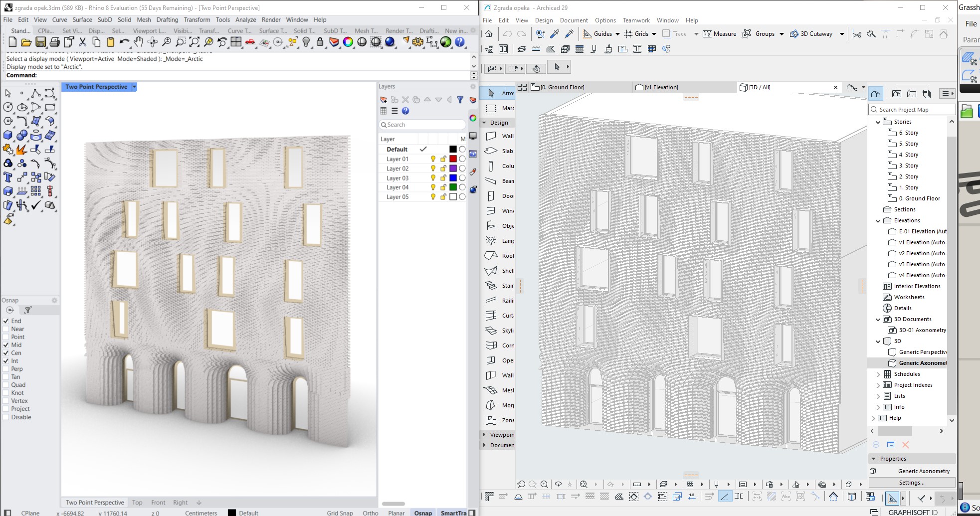Click the Marquee tool in Archicad

[498, 108]
